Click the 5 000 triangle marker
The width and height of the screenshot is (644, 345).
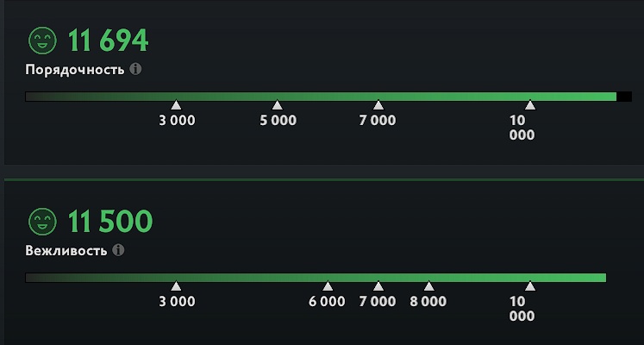pos(278,104)
